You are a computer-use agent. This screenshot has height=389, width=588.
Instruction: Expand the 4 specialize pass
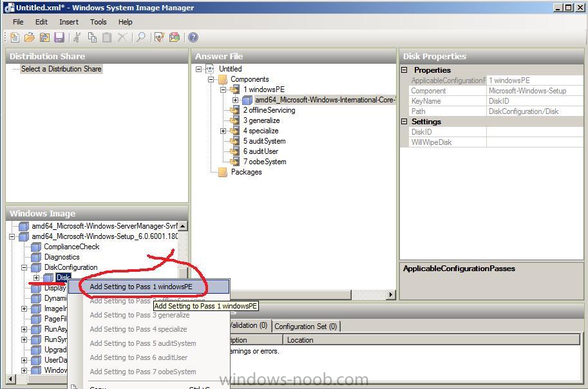(x=223, y=131)
